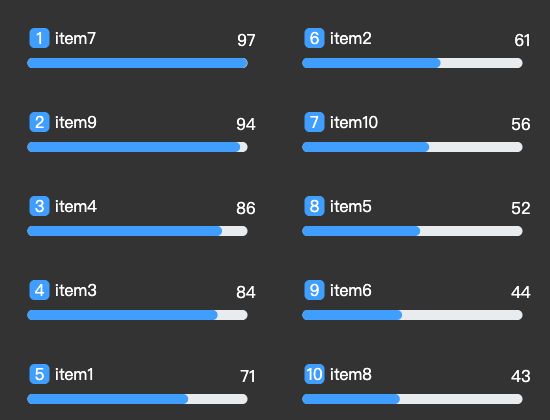Select the rank 8 badge beside item5

coord(314,206)
